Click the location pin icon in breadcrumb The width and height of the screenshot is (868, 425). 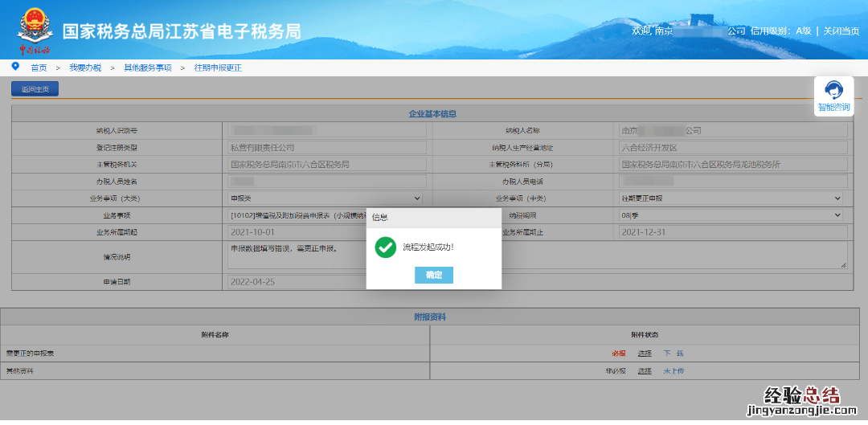[15, 67]
